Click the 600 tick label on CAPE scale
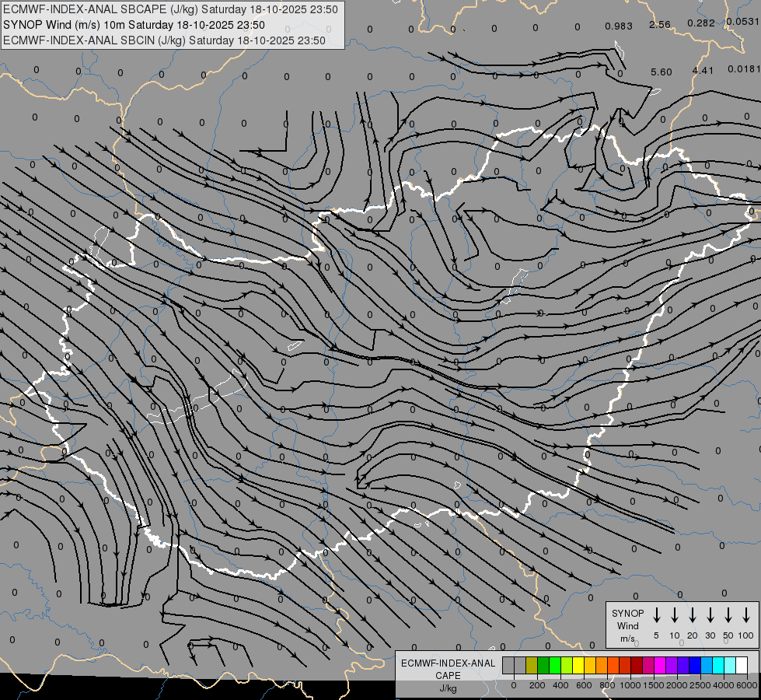 tap(584, 685)
